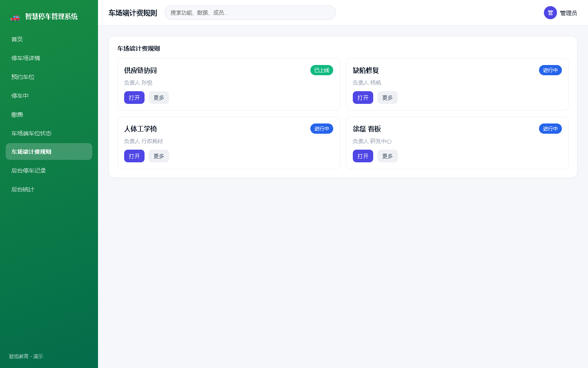
Task: Click 更多 on the 徐磊 看板 card
Action: tap(388, 156)
